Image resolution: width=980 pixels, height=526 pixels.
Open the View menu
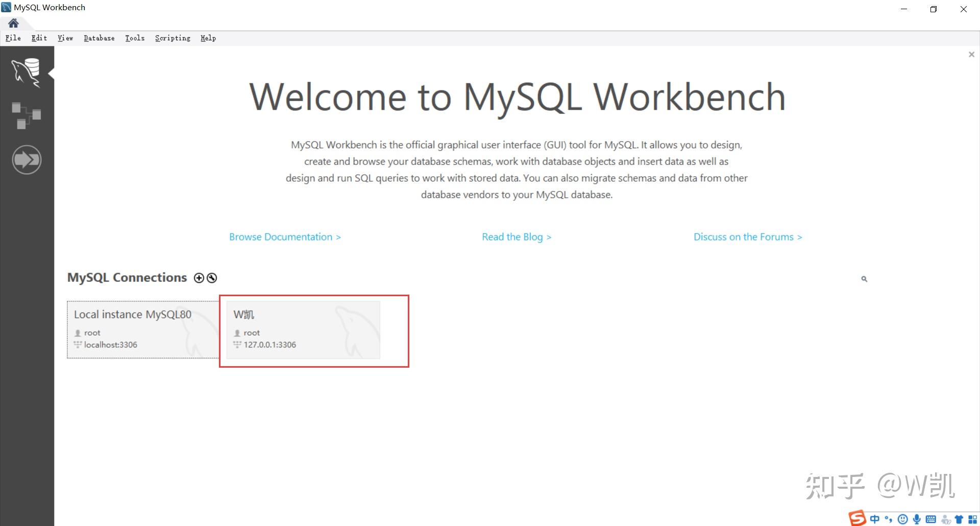coord(65,38)
